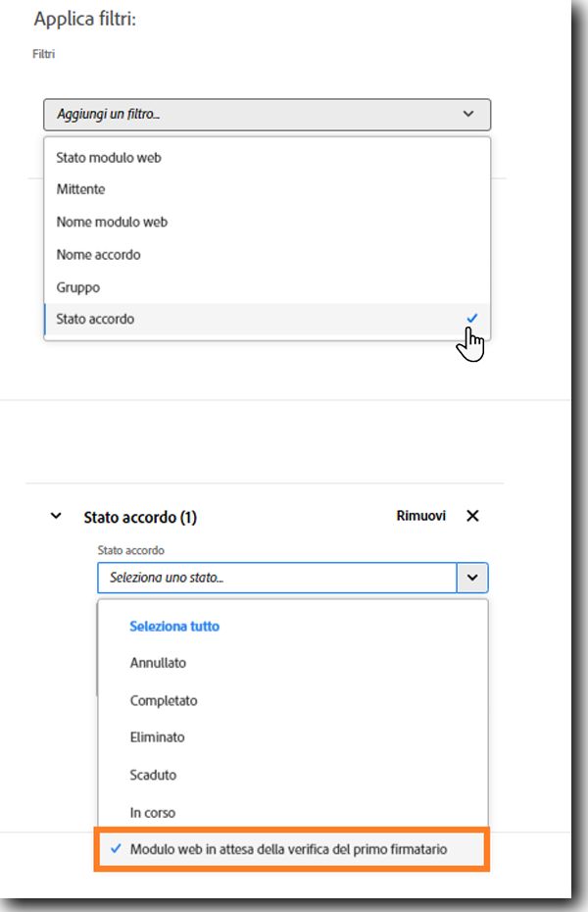This screenshot has width=588, height=912.
Task: Collapse the Stato accordo filter section
Action: (56, 516)
